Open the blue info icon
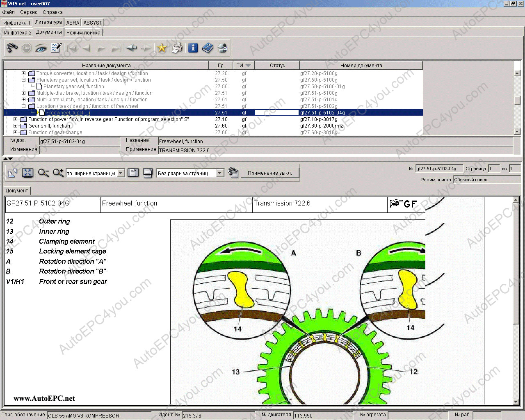This screenshot has width=525, height=420. 193,48
